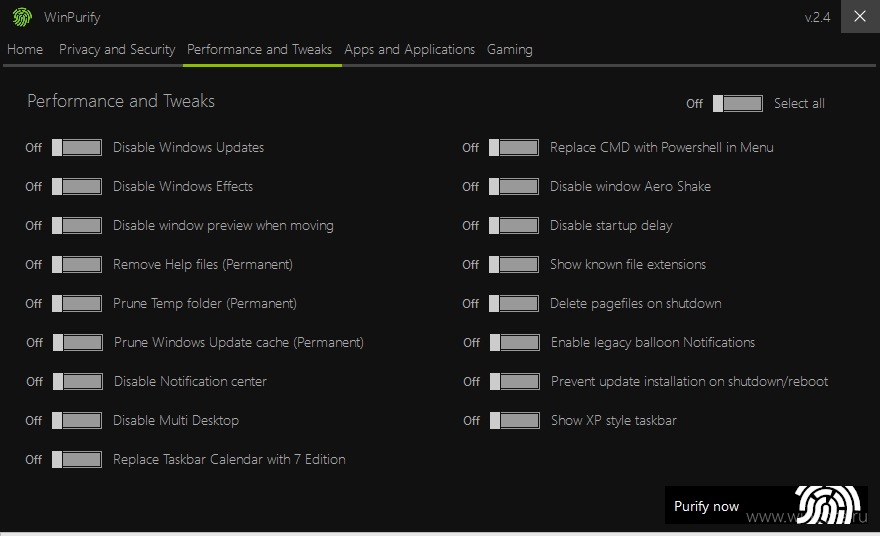The height and width of the screenshot is (536, 880).
Task: Toggle Disable startup delay switch
Action: pyautogui.click(x=514, y=226)
